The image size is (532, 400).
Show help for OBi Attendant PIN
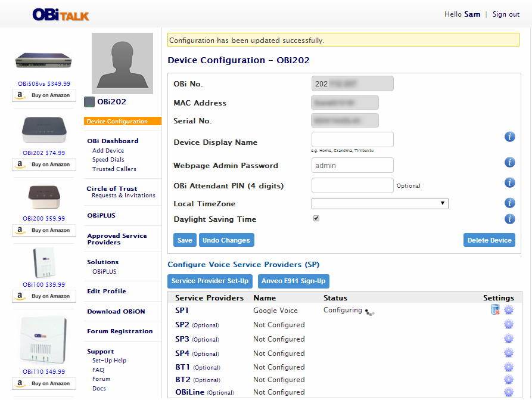coord(509,182)
